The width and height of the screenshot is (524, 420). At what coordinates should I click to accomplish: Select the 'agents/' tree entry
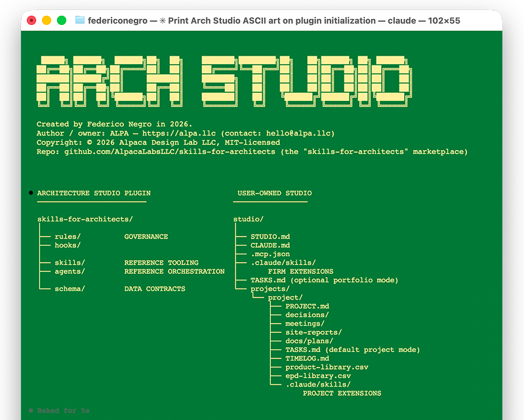[70, 271]
